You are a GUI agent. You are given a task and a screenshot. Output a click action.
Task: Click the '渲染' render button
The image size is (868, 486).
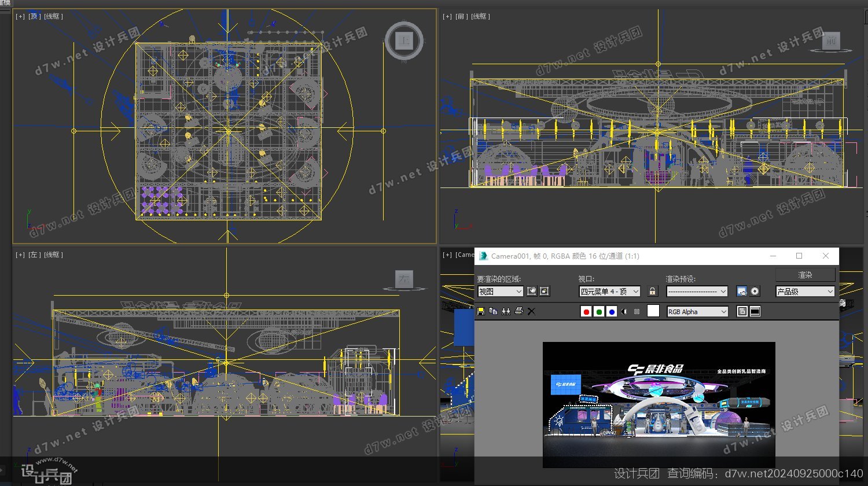[x=805, y=275]
